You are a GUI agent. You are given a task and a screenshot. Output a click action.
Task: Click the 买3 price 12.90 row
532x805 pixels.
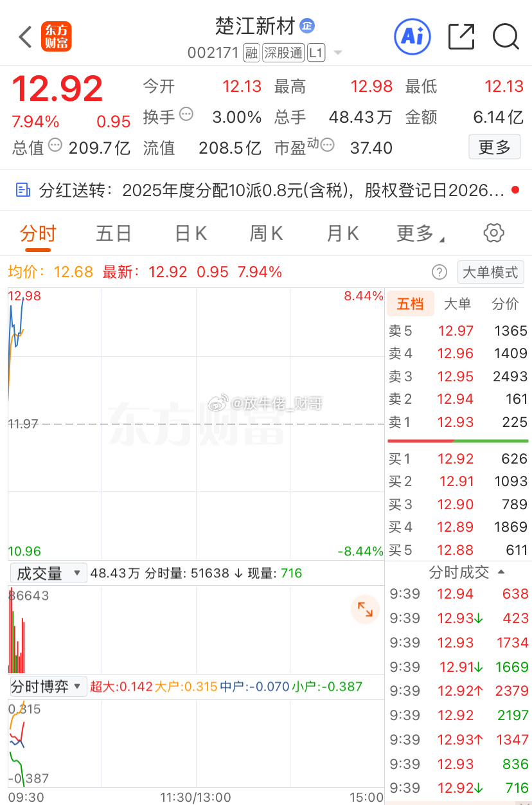click(457, 505)
